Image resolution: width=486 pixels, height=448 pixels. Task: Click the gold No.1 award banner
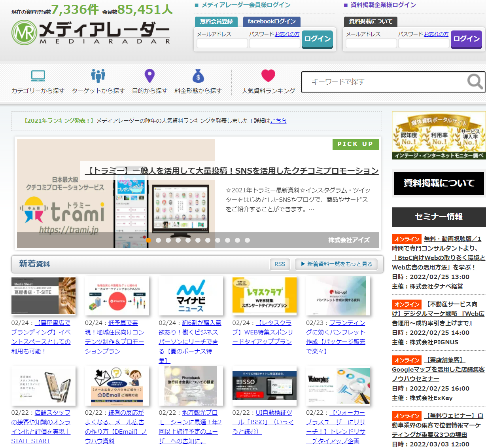pos(439,135)
